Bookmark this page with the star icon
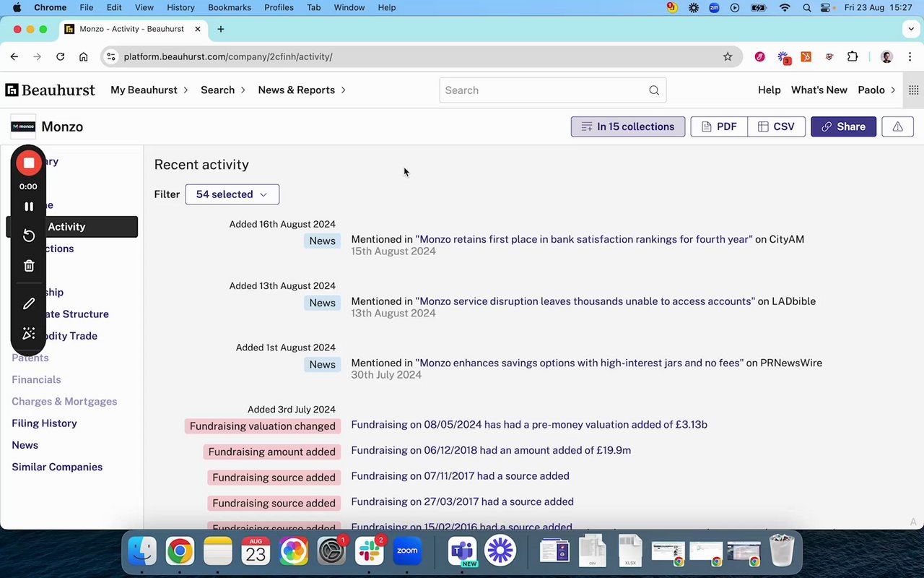Image resolution: width=924 pixels, height=578 pixels. pos(728,56)
